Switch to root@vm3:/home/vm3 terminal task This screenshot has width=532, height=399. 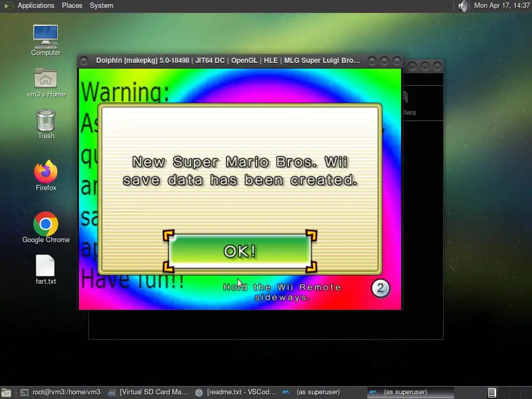(60, 392)
